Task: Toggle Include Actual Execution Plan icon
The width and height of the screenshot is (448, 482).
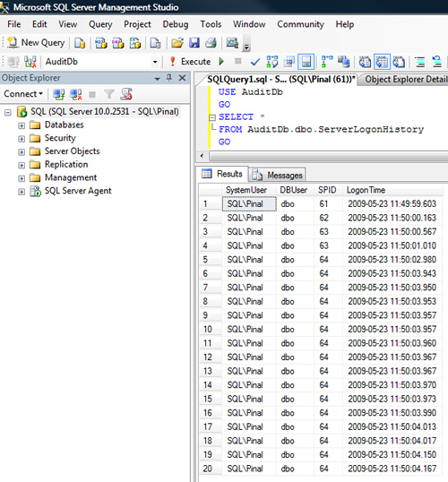Action: [327, 62]
